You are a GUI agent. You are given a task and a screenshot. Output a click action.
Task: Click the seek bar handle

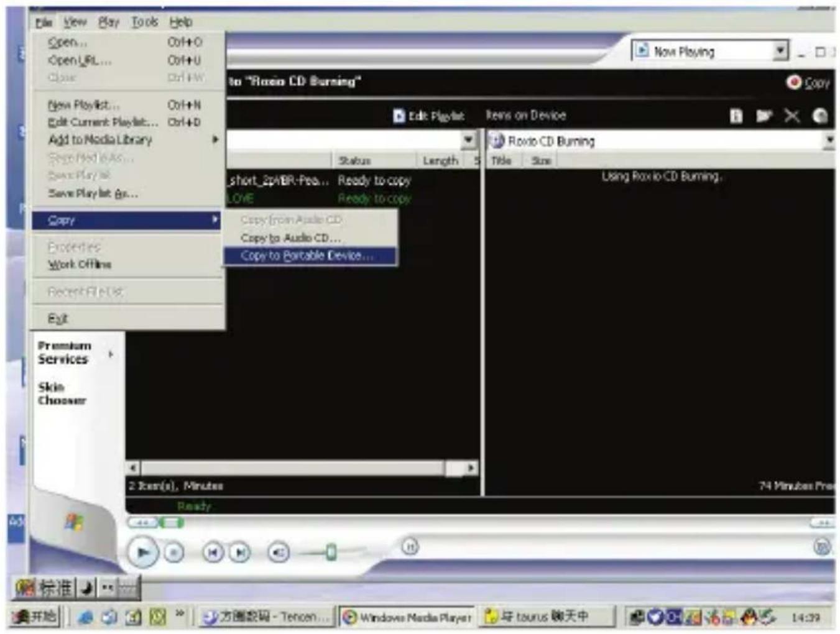[x=172, y=523]
